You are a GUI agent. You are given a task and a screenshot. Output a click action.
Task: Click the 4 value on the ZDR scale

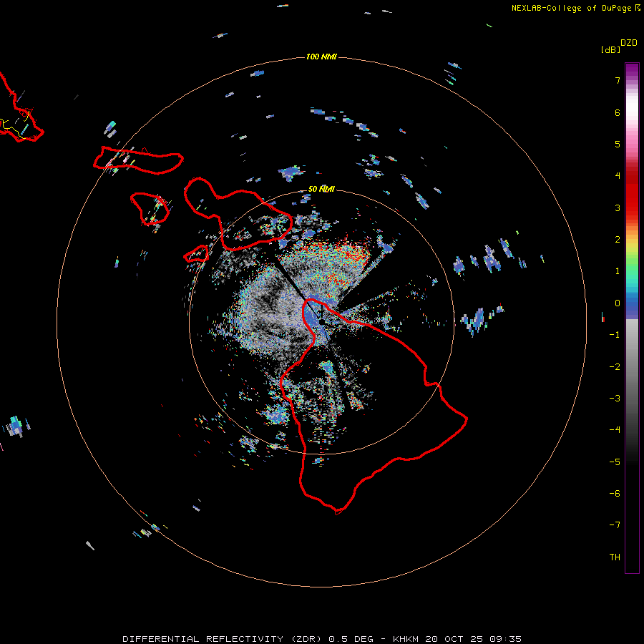(x=618, y=176)
